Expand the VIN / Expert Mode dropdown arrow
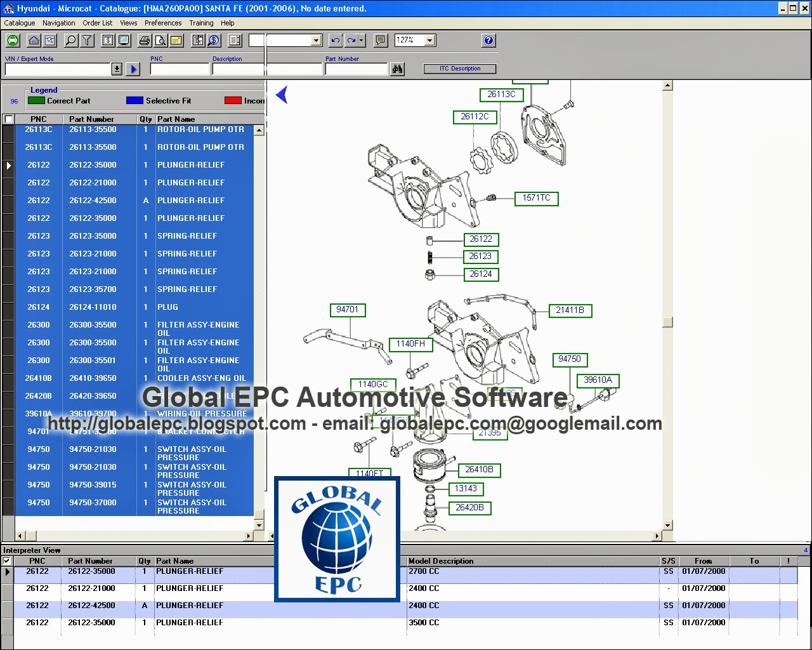 (117, 69)
